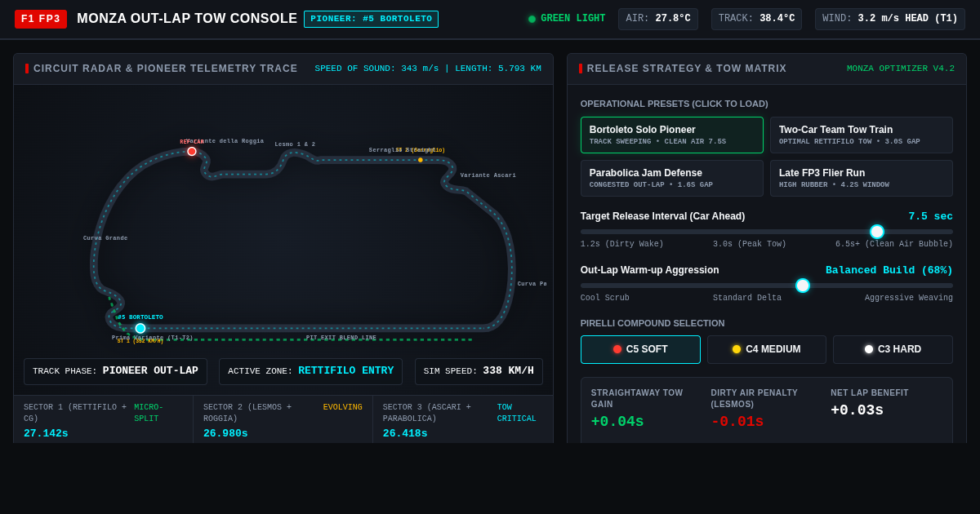Click the 3.0s (Peak Tow) slider label
Screen dimensions: 980x514
750,245
